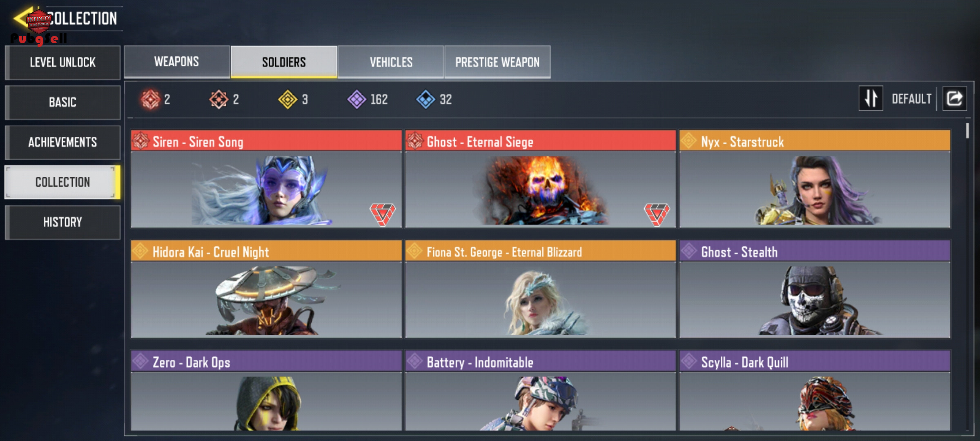The width and height of the screenshot is (980, 441).
Task: Open the PRESTIGE WEAPON tab
Action: click(x=497, y=62)
